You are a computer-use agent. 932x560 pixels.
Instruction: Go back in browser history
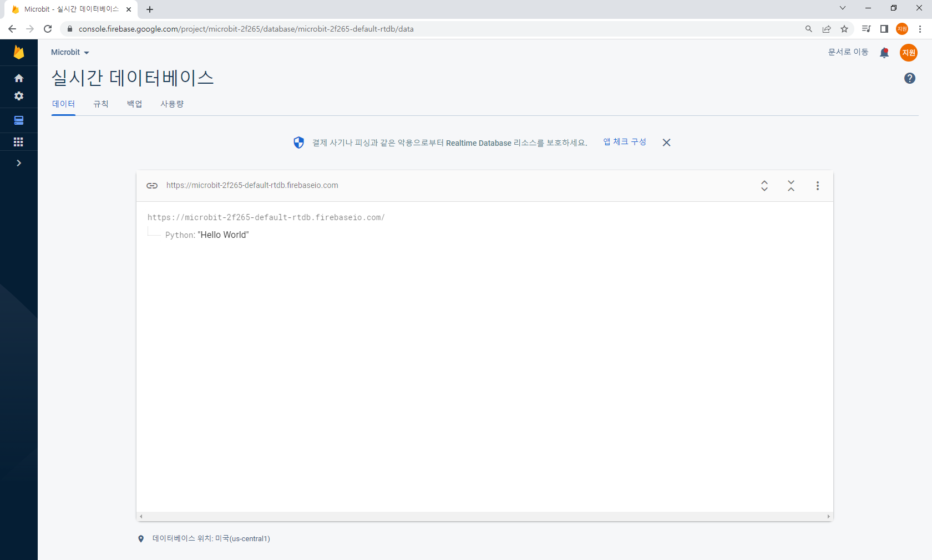tap(12, 29)
